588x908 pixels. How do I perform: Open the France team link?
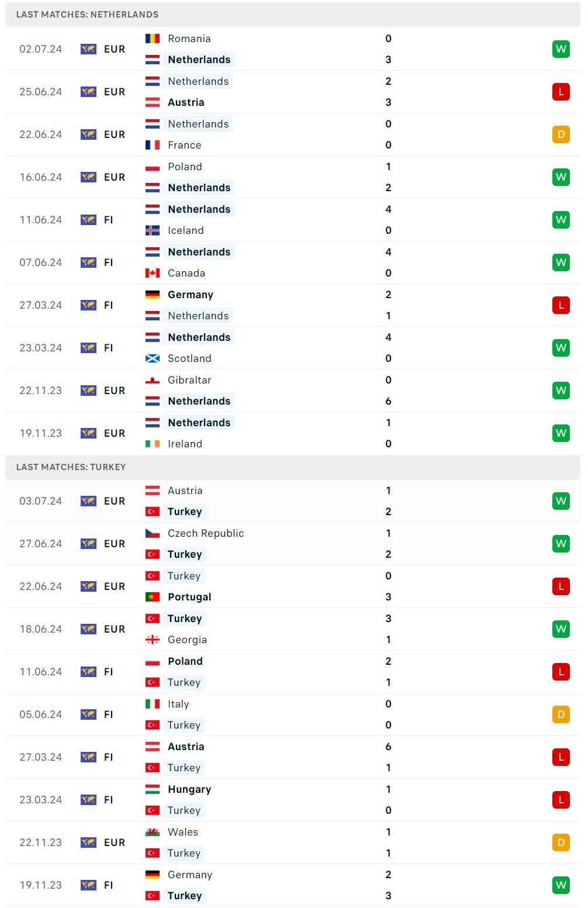click(x=184, y=145)
